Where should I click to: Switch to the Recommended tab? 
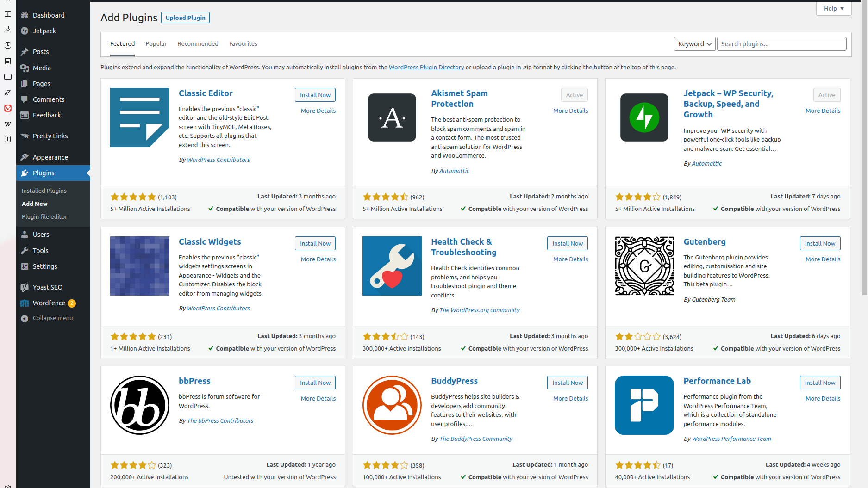(x=198, y=43)
